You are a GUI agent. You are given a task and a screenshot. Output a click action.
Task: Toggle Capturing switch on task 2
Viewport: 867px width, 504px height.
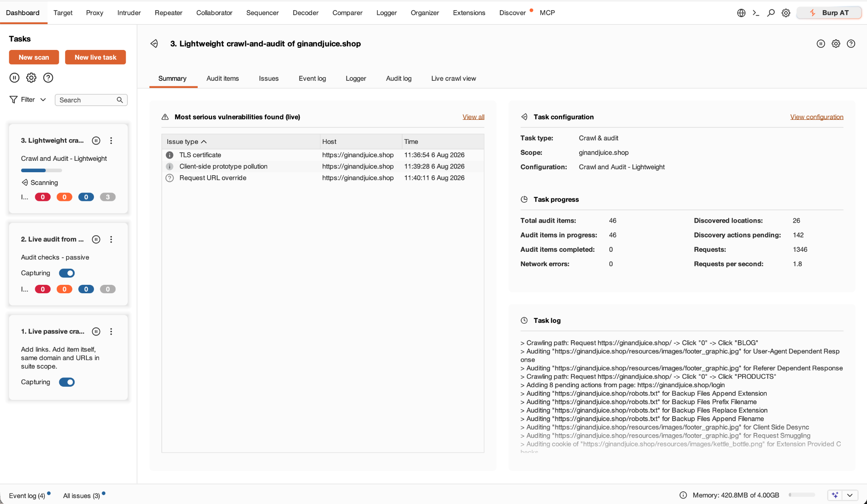(67, 273)
